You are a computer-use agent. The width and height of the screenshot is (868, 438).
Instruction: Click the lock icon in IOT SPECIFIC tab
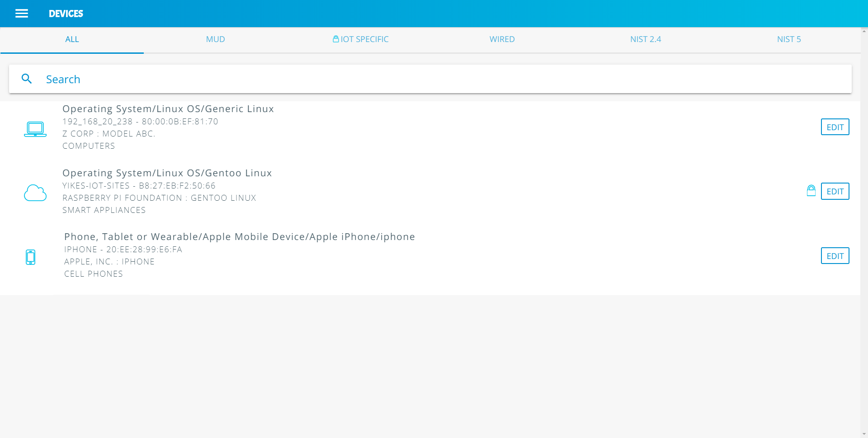click(336, 39)
